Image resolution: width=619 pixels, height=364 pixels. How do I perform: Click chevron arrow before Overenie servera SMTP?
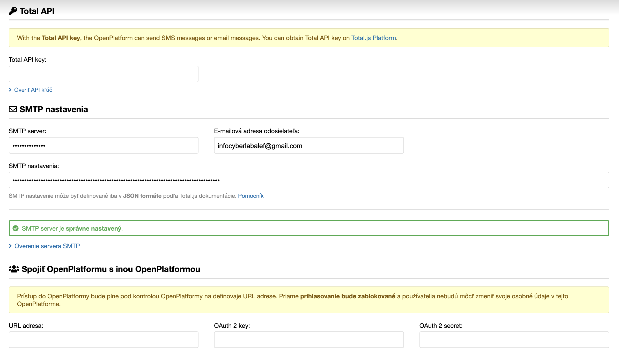click(10, 246)
